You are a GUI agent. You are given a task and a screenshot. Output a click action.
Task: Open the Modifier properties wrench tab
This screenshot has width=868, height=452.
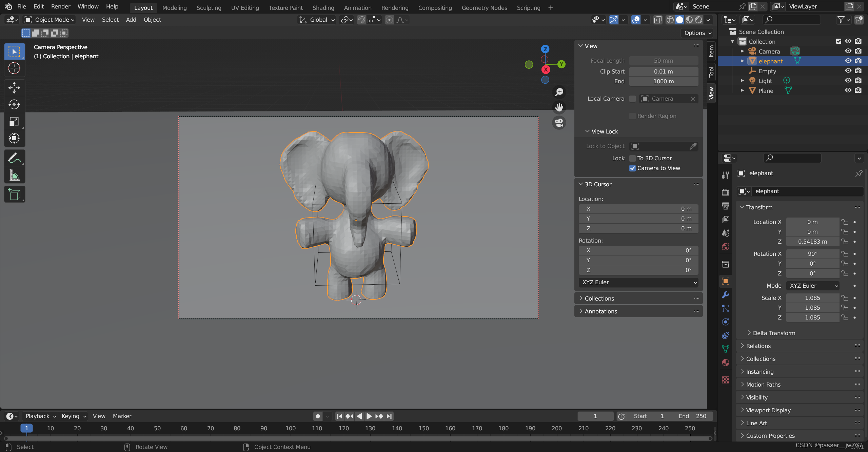(x=726, y=295)
